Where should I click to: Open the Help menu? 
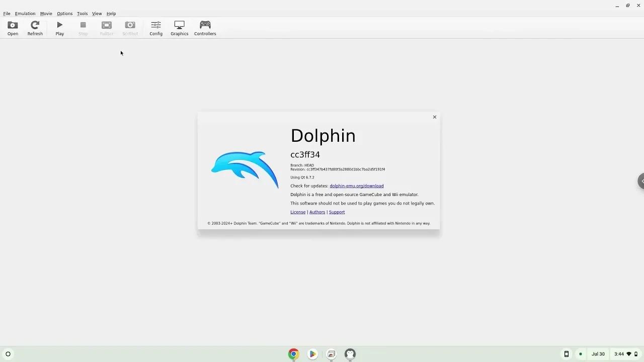pos(111,14)
